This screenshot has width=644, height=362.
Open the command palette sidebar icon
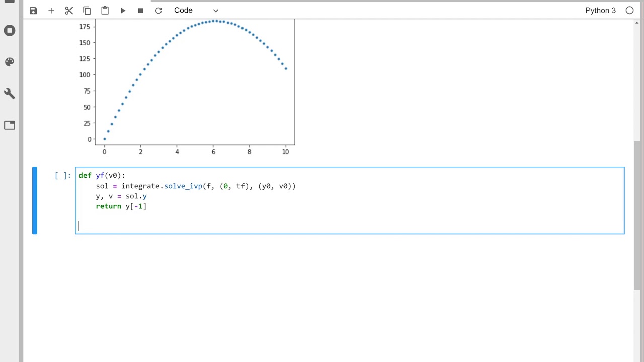(10, 62)
